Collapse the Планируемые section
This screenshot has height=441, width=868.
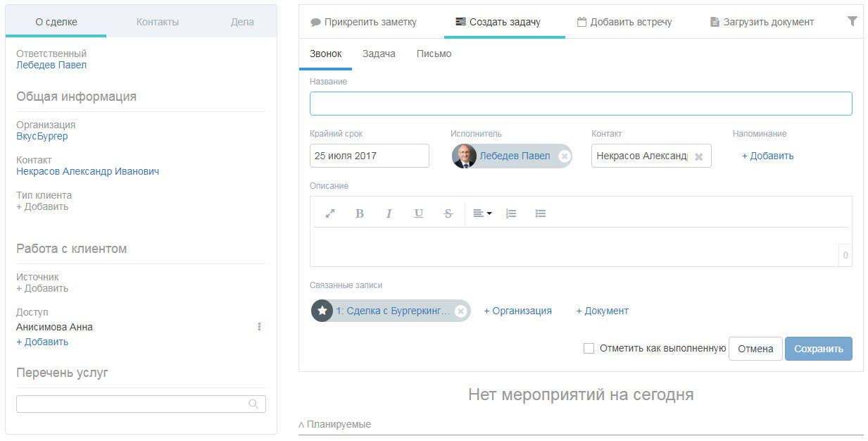[335, 424]
